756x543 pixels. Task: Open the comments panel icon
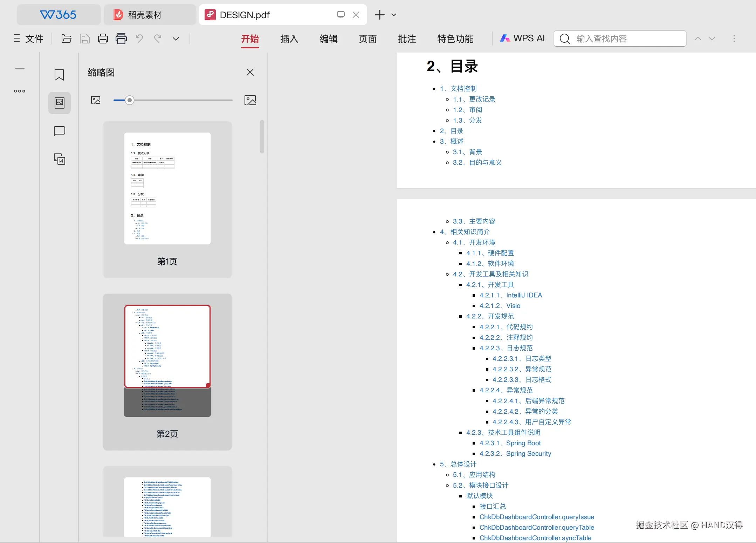[60, 131]
